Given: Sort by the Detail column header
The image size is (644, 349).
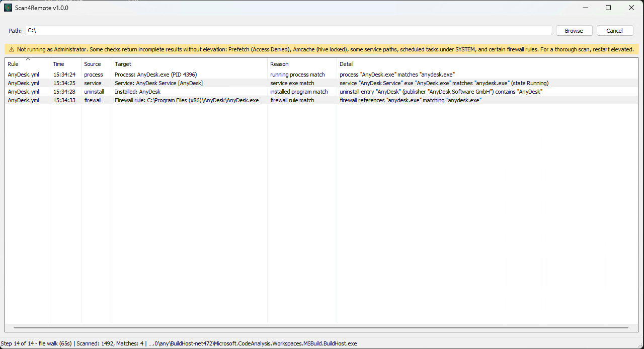Looking at the screenshot, I should tap(488, 64).
